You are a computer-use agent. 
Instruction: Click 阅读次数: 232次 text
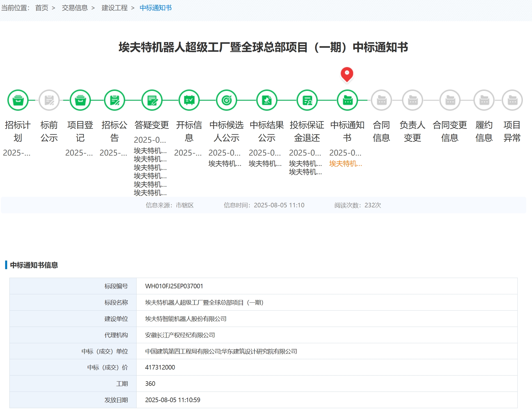358,205
